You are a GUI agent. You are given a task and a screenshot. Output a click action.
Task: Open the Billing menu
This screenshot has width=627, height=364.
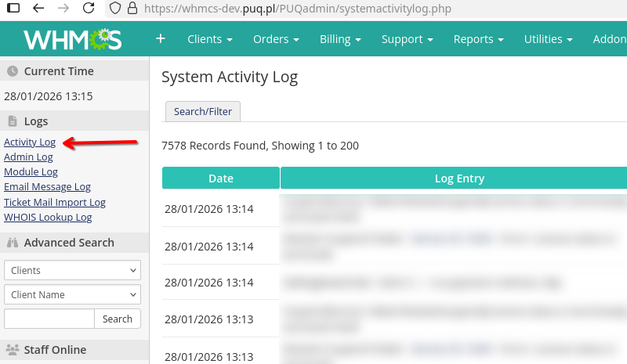340,39
